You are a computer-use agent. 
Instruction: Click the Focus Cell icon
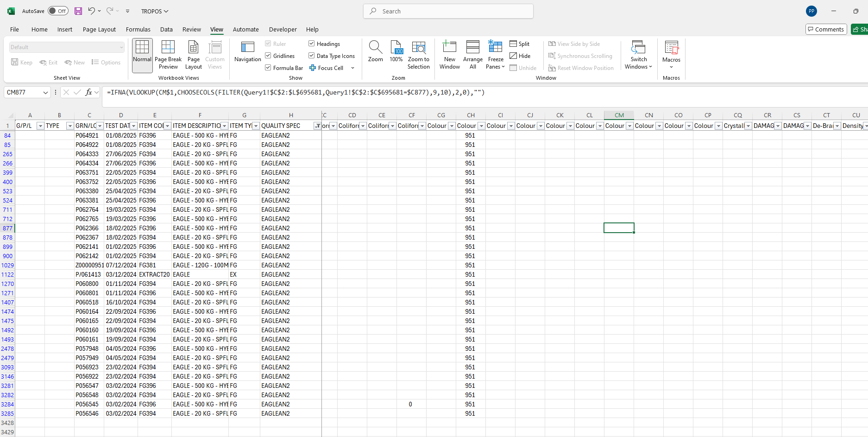pyautogui.click(x=313, y=68)
